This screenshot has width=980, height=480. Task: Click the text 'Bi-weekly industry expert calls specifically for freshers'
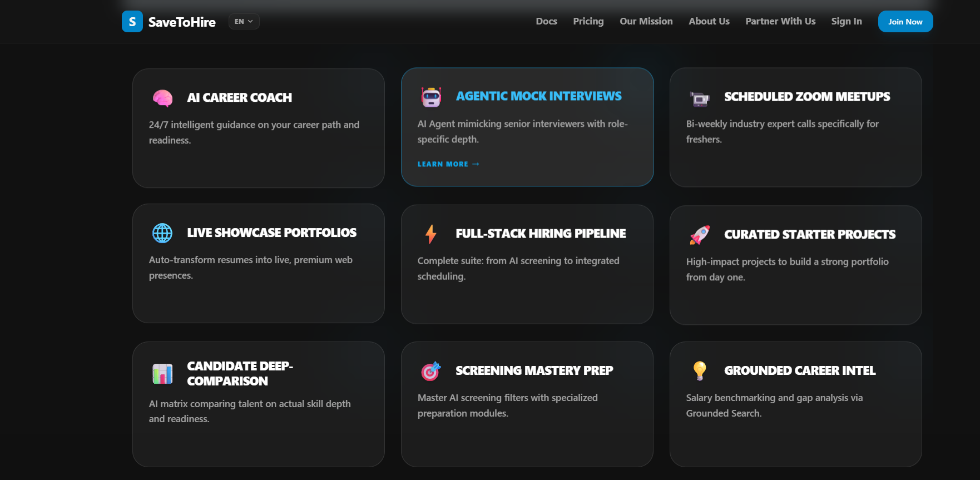click(x=782, y=131)
